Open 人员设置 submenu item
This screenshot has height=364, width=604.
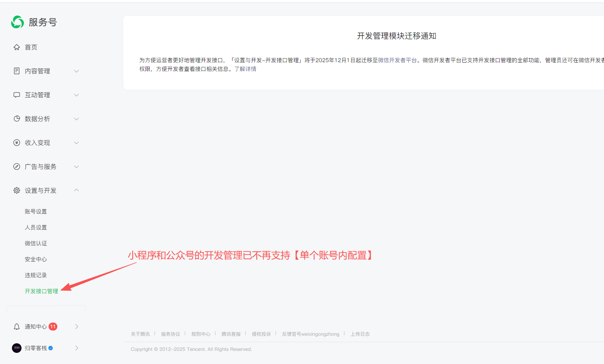[36, 227]
